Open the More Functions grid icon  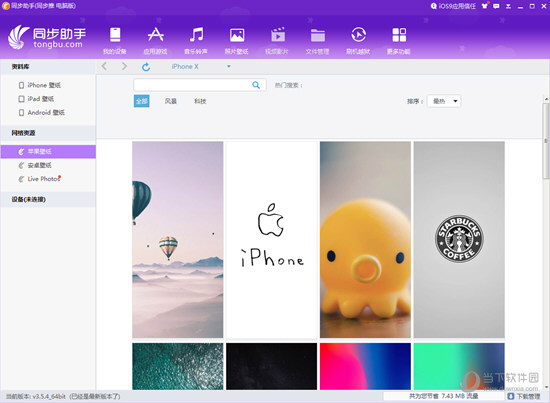pos(399,35)
